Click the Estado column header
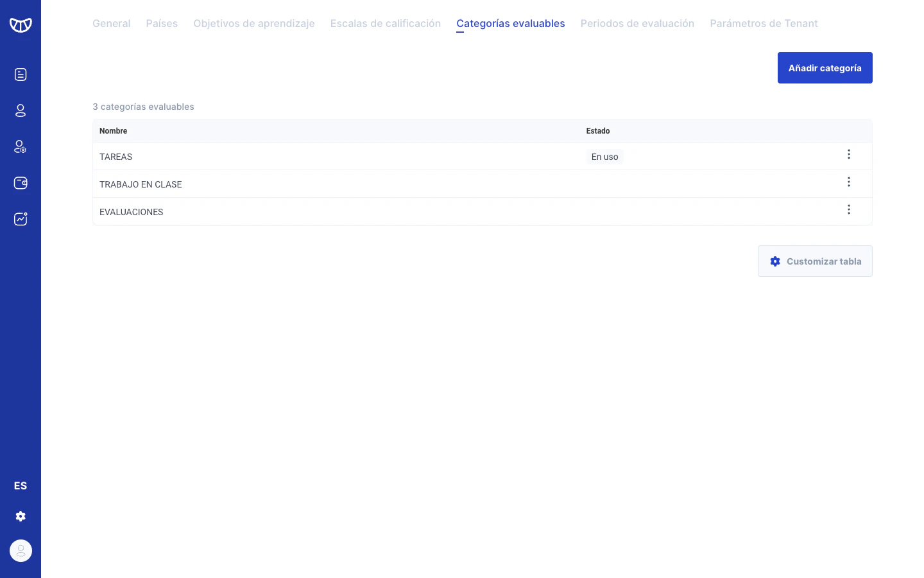 click(x=597, y=131)
